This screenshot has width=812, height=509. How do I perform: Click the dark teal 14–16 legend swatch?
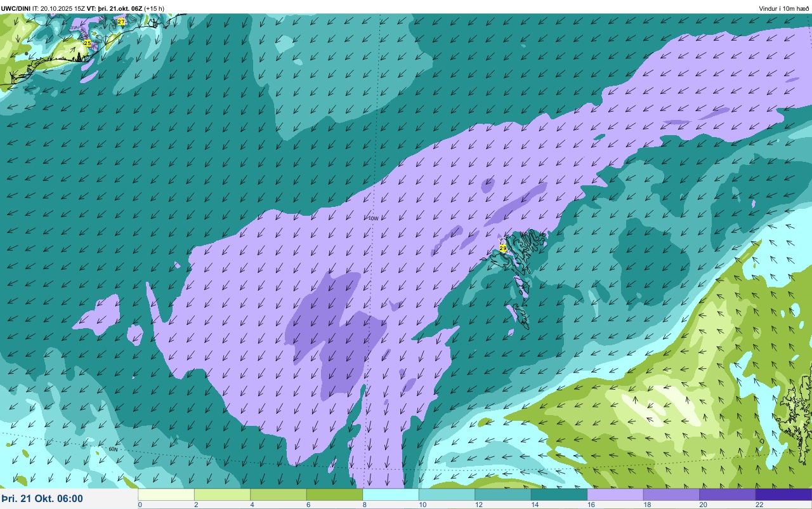pos(559,494)
